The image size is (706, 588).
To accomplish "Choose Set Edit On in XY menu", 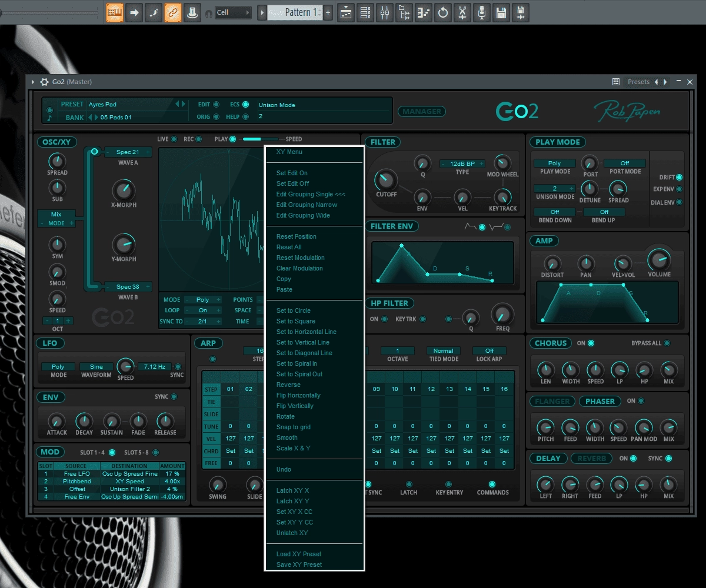I will click(x=292, y=173).
